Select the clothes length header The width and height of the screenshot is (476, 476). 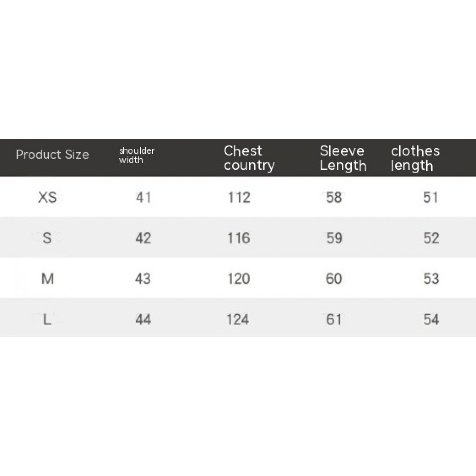pyautogui.click(x=415, y=158)
